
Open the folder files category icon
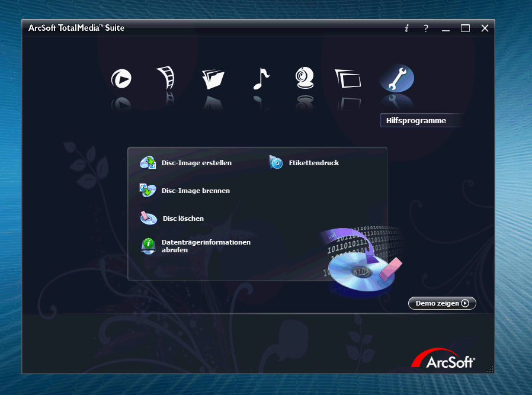213,79
